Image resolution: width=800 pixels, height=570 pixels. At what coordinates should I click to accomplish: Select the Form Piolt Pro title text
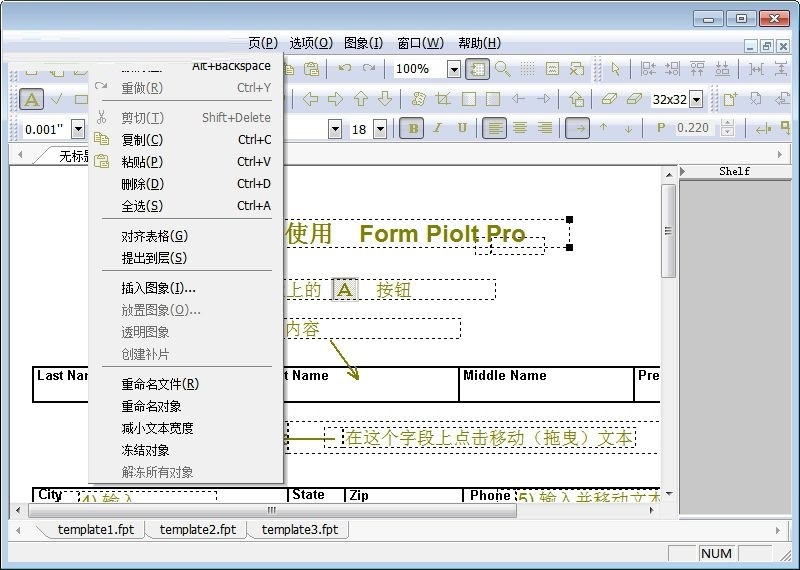point(442,234)
